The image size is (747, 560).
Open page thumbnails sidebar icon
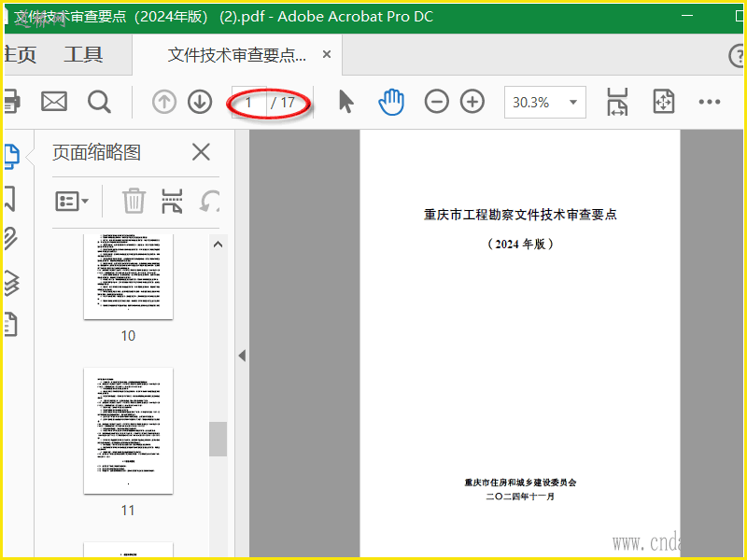11,157
